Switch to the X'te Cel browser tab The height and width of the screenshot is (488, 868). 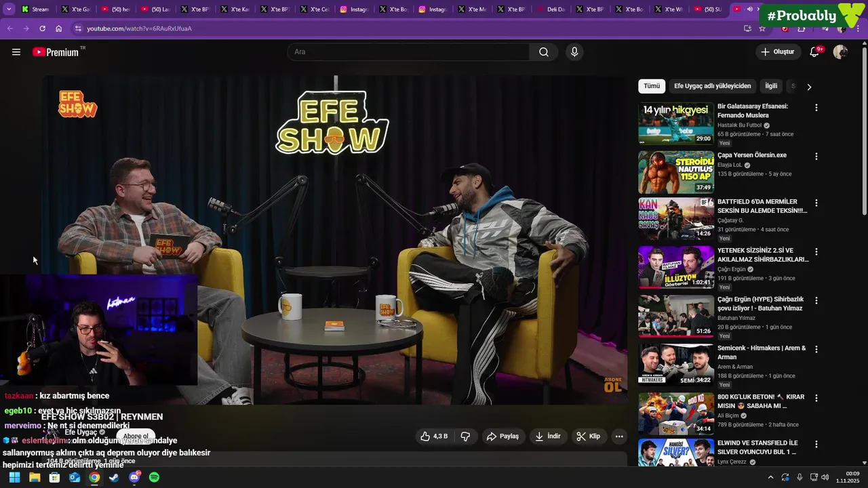pyautogui.click(x=314, y=9)
